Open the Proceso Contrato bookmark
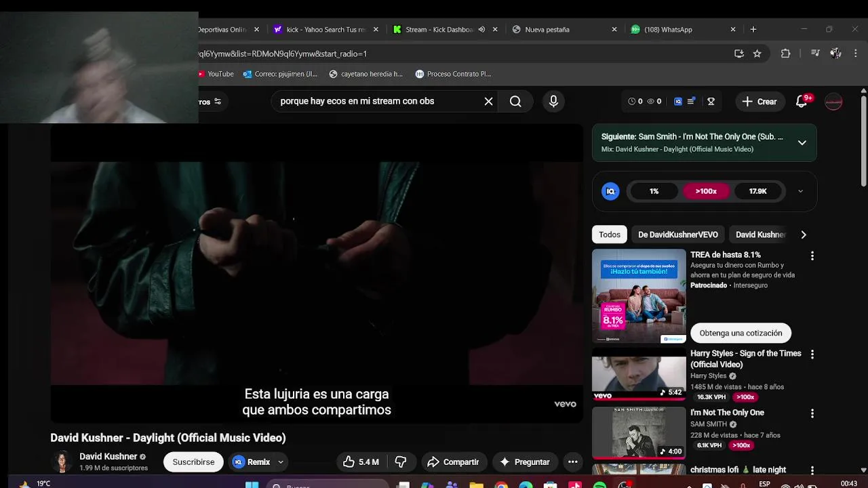Viewport: 868px width, 488px height. pos(453,74)
